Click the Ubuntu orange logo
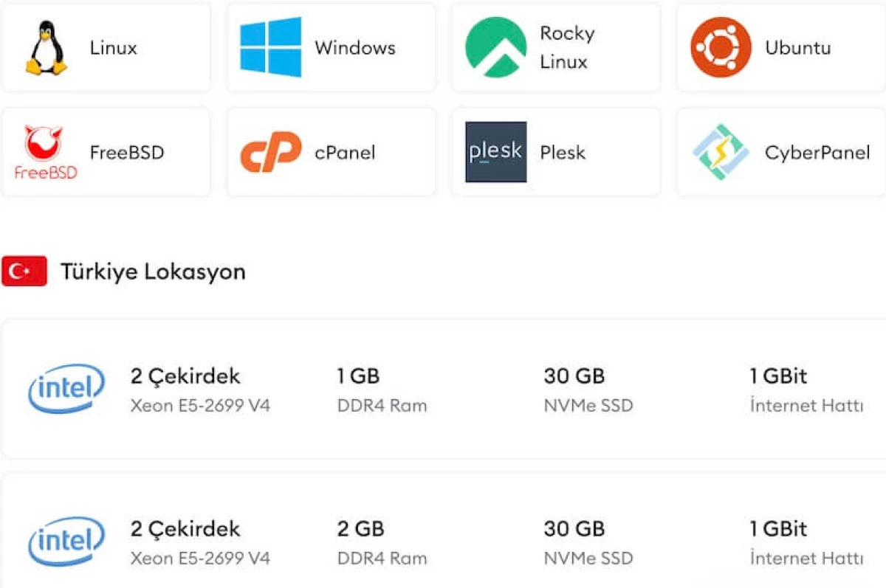This screenshot has width=886, height=588. pos(721,48)
